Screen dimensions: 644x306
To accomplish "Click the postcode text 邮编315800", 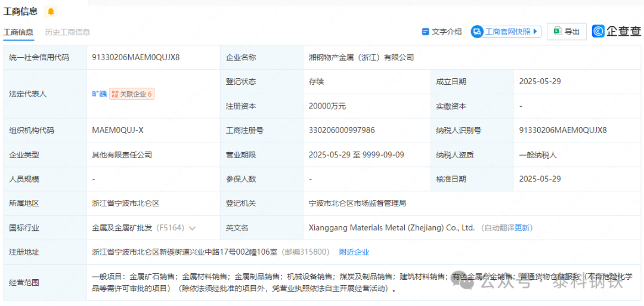I will click(305, 252).
